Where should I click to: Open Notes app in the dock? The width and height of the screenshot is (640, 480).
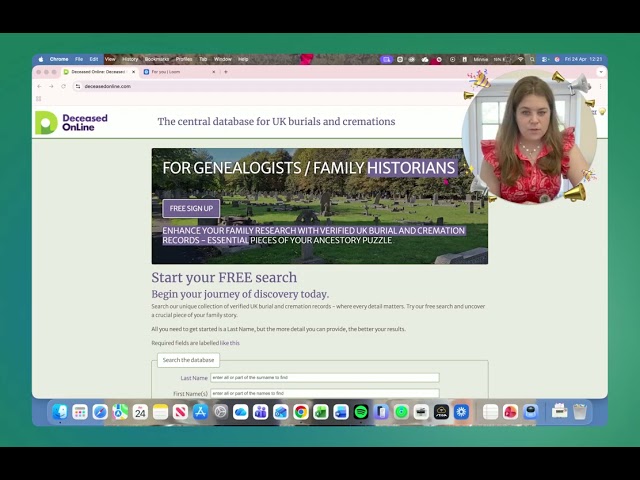click(160, 412)
